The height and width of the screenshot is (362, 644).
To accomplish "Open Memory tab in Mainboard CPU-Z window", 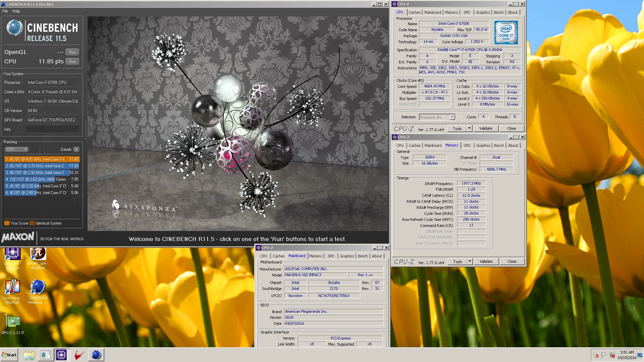I will tap(315, 256).
